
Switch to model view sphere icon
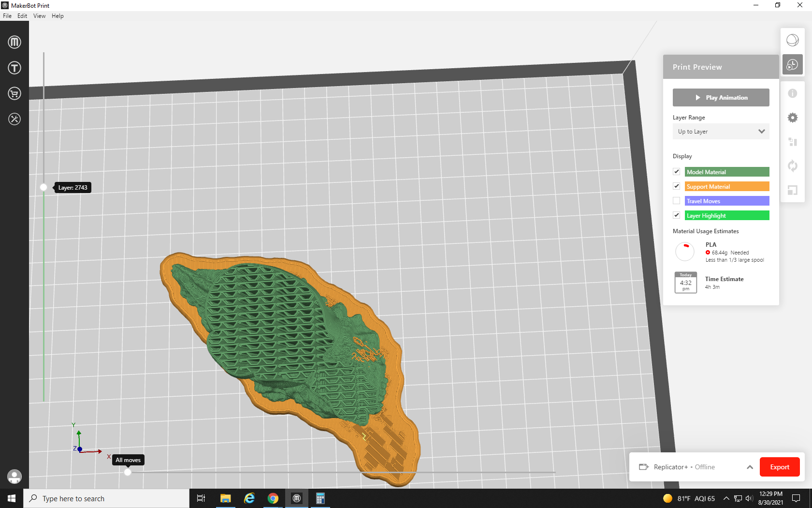coord(793,40)
